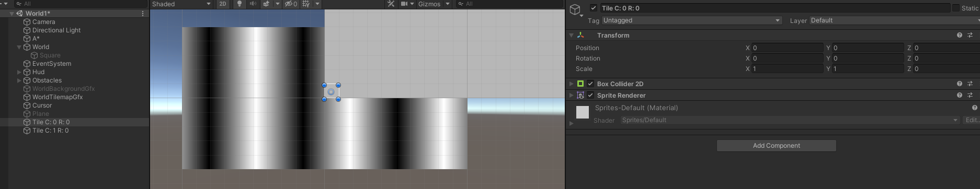This screenshot has height=189, width=980.
Task: Toggle scene audio speaker icon
Action: 253,4
